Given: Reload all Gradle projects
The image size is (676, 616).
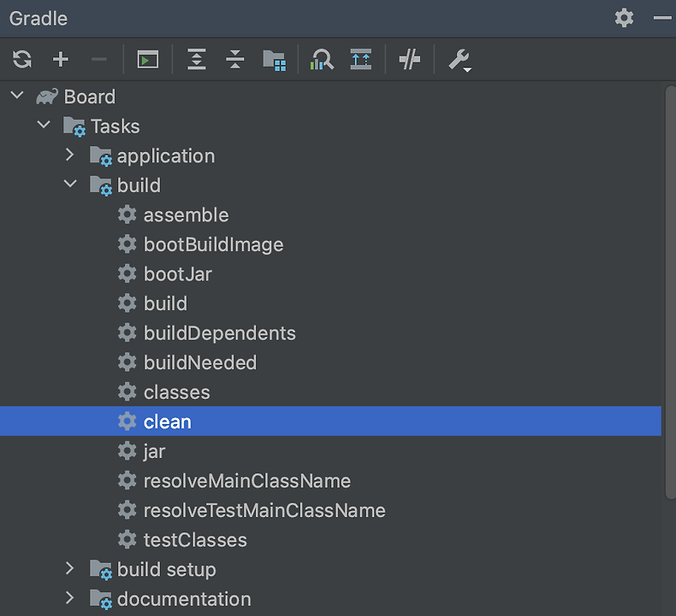Looking at the screenshot, I should (22, 59).
